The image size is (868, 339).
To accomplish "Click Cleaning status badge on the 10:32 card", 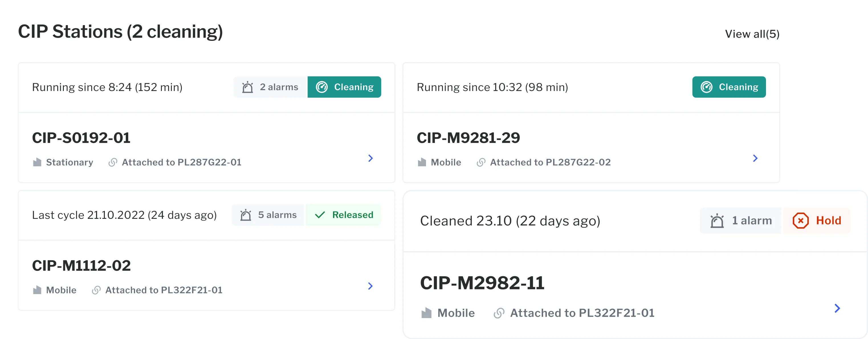I will click(x=729, y=87).
